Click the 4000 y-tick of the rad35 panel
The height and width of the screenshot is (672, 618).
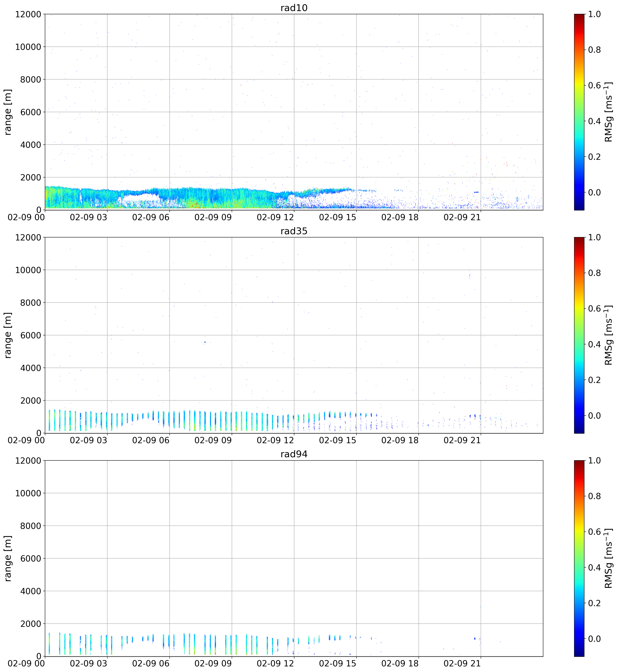pyautogui.click(x=30, y=368)
